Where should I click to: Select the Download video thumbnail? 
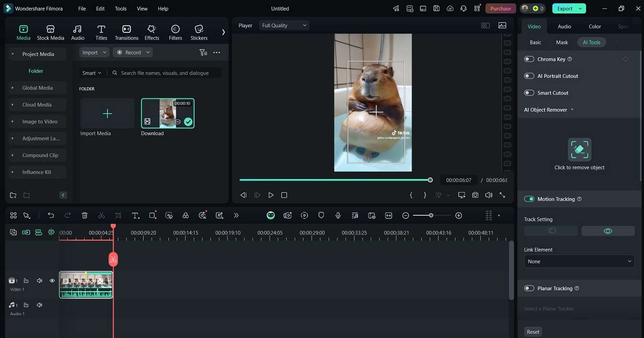pos(168,114)
